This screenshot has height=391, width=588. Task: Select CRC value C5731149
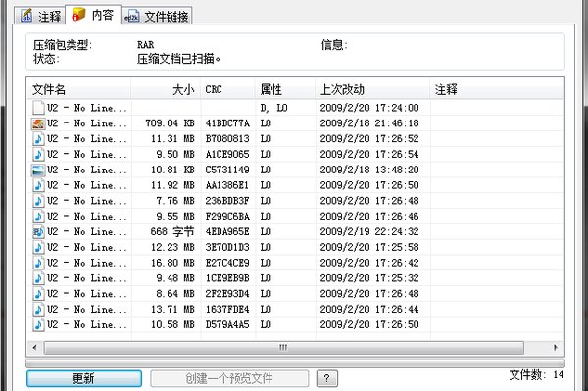click(227, 170)
